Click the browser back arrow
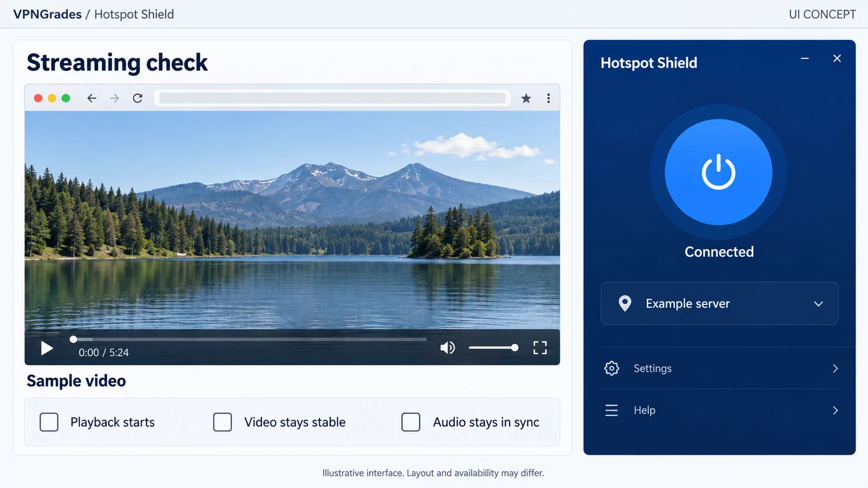The height and width of the screenshot is (488, 868). click(91, 98)
